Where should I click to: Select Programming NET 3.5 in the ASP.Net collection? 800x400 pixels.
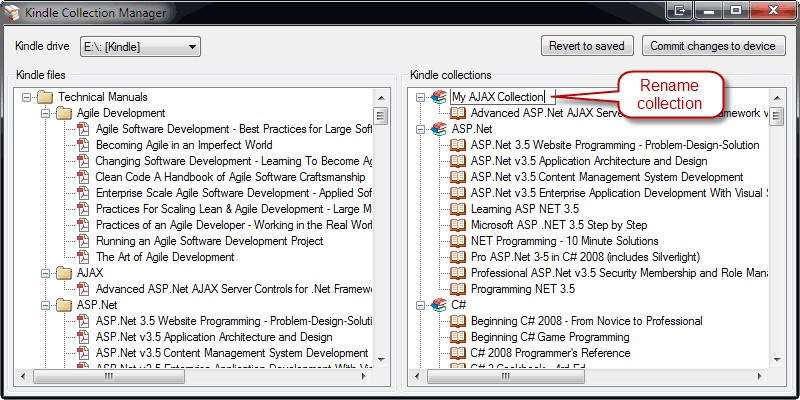tap(523, 289)
